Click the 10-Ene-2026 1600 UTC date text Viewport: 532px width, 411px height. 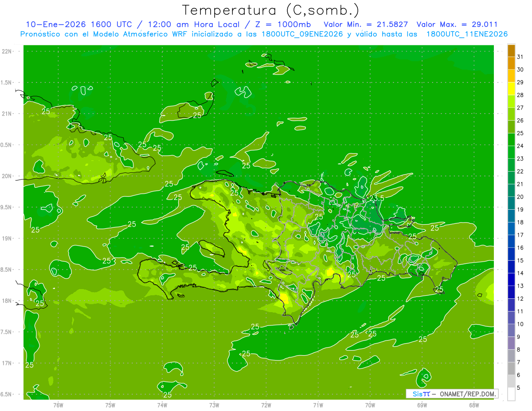click(x=78, y=24)
